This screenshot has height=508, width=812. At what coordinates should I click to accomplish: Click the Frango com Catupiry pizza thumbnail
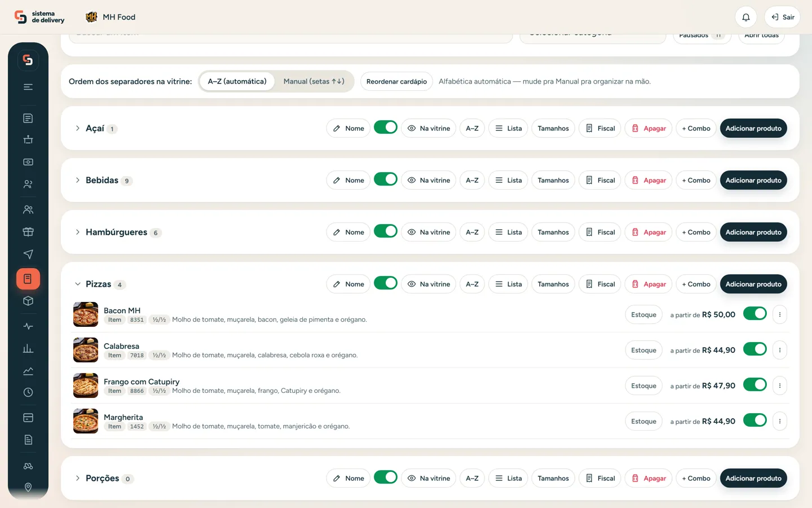click(86, 386)
